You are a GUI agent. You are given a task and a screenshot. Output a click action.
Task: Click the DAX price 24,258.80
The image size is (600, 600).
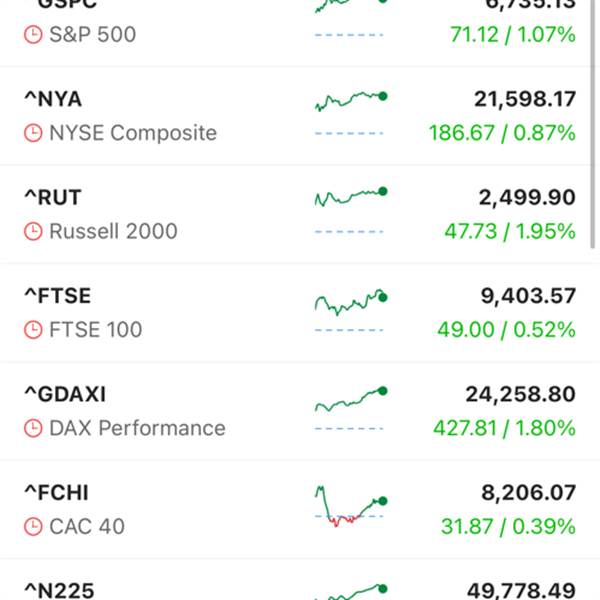(x=519, y=394)
